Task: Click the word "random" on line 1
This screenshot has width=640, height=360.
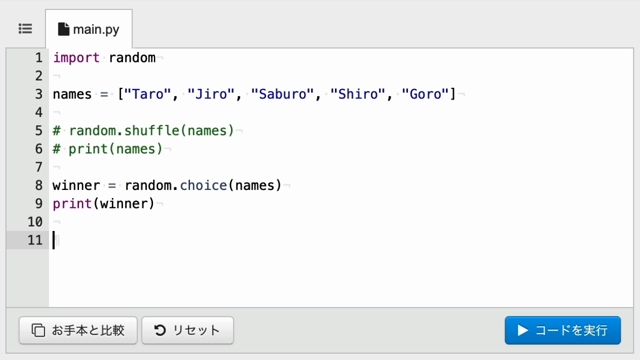Action: [x=132, y=58]
